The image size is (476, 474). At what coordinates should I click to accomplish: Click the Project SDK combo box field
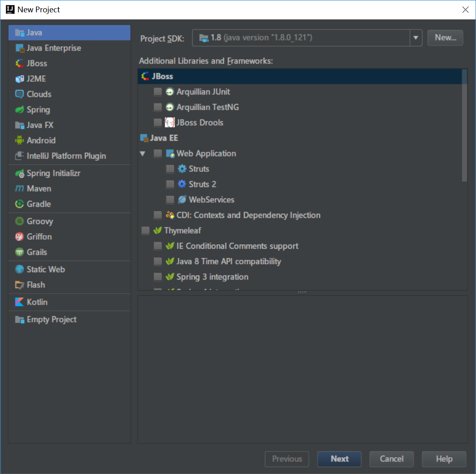pyautogui.click(x=307, y=38)
